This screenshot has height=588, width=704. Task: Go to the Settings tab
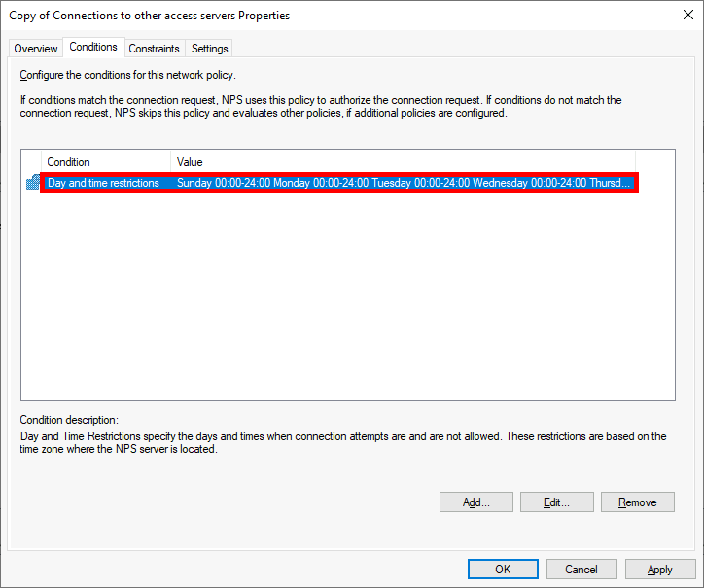coord(210,48)
